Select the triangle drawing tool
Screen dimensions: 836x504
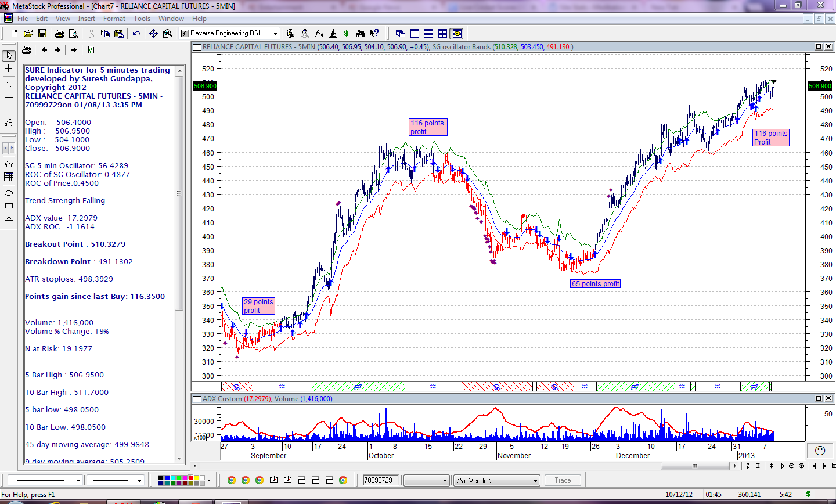pos(9,219)
